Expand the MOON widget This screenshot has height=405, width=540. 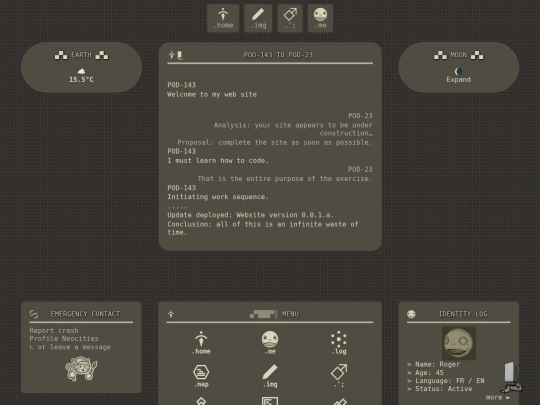pos(458,80)
